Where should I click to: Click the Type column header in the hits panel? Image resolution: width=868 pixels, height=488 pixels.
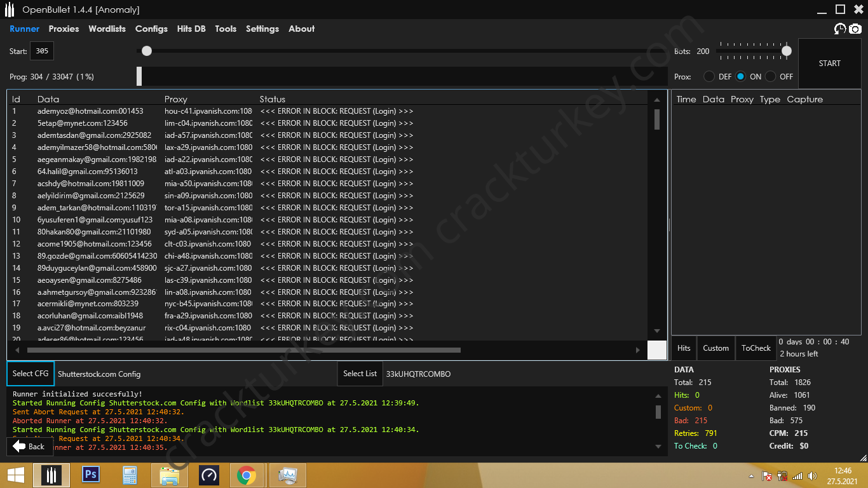coord(770,99)
